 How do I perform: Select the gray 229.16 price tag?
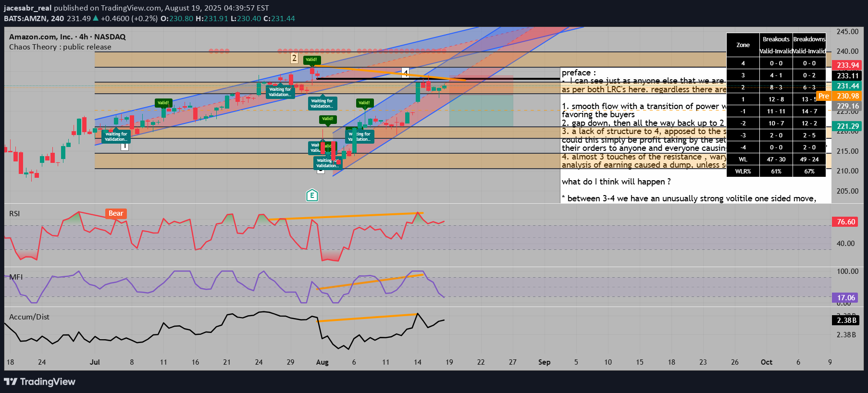[x=848, y=106]
